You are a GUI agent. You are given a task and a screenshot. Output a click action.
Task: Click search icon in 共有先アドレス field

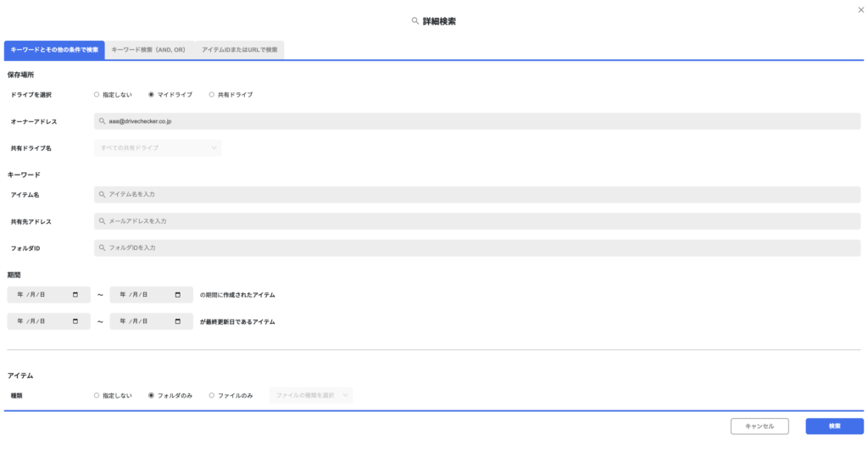[x=102, y=221]
